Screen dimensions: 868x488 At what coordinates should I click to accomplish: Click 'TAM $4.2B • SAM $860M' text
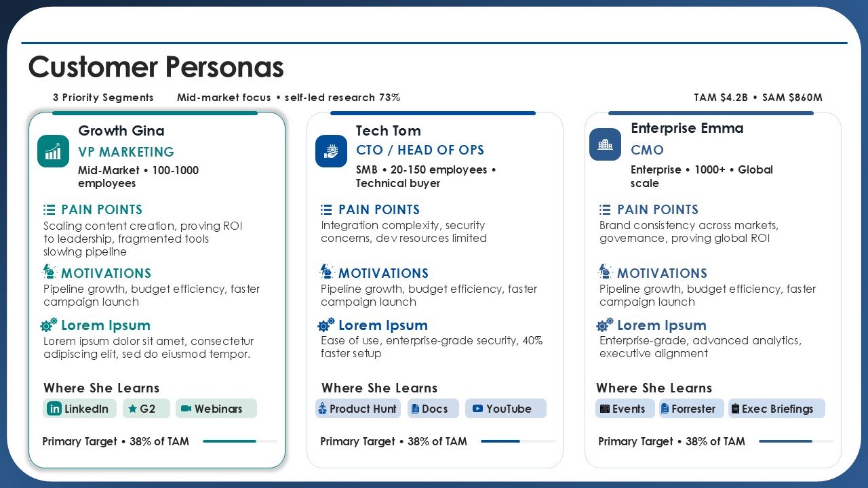click(758, 98)
